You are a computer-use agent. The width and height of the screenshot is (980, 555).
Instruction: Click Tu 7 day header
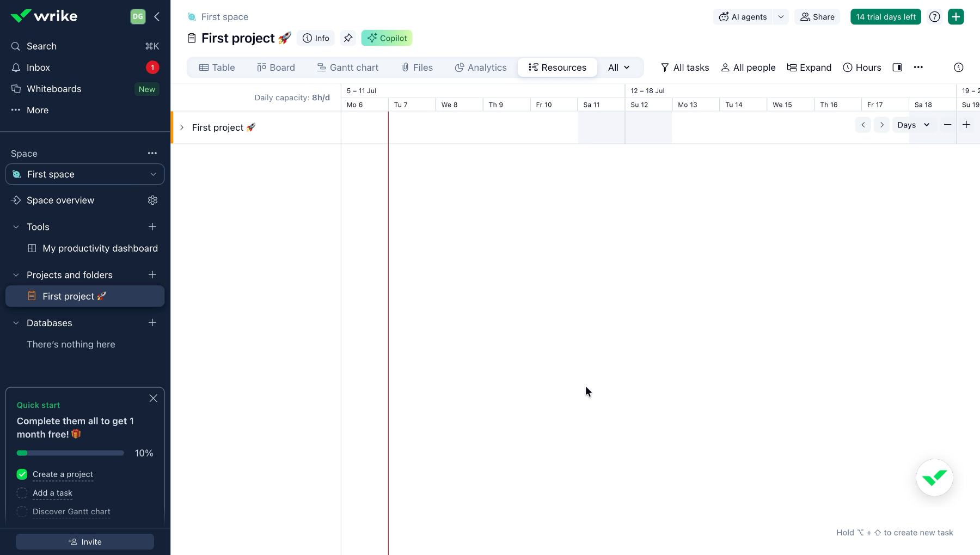coord(412,105)
